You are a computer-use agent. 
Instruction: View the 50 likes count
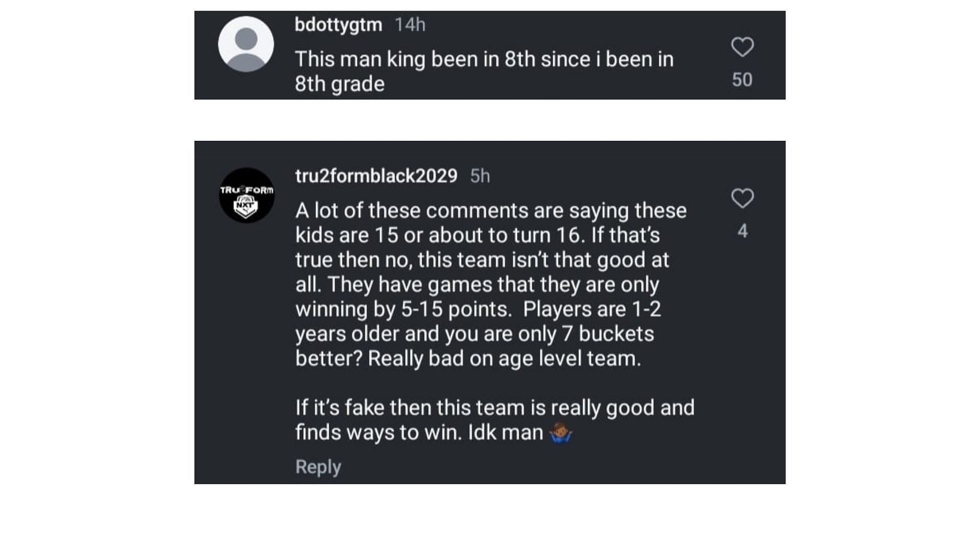pyautogui.click(x=742, y=80)
